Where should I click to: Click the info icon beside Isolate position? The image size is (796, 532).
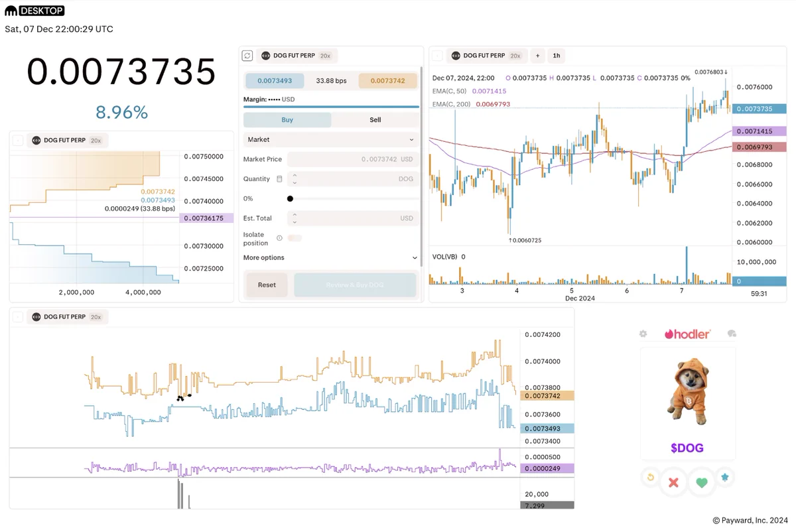(x=279, y=238)
